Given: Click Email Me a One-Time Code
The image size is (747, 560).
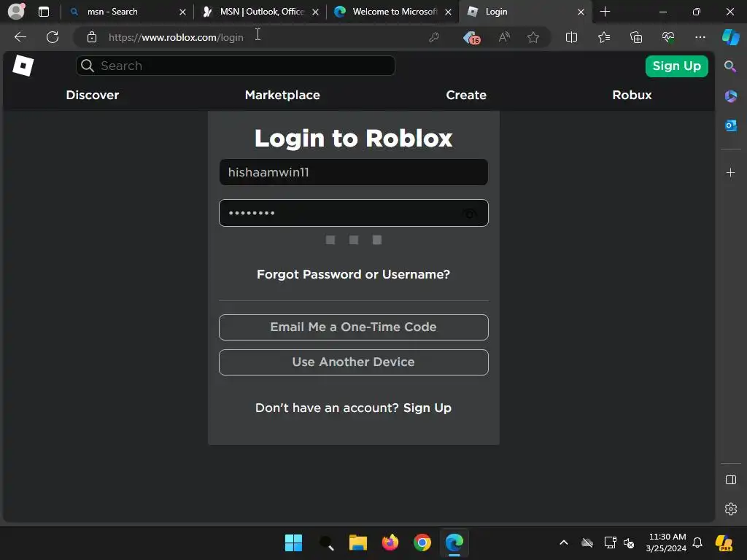Looking at the screenshot, I should click(354, 327).
